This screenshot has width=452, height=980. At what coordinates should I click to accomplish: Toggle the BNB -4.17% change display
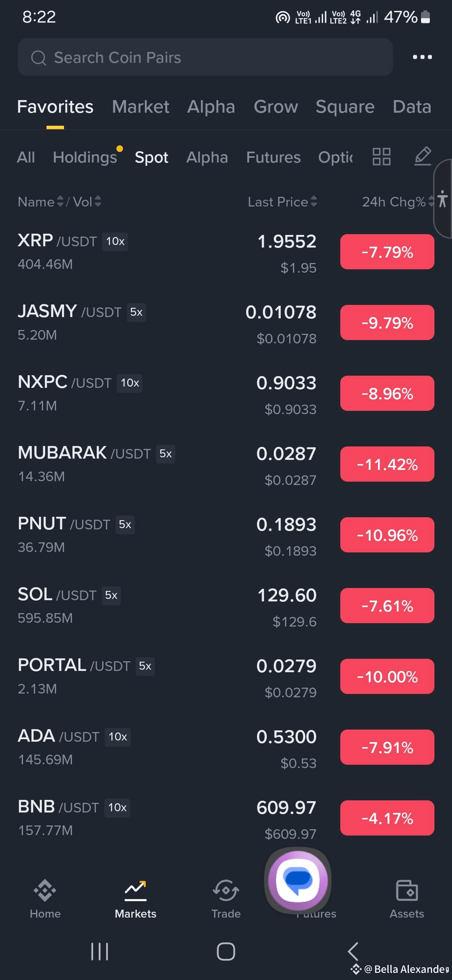tap(387, 818)
